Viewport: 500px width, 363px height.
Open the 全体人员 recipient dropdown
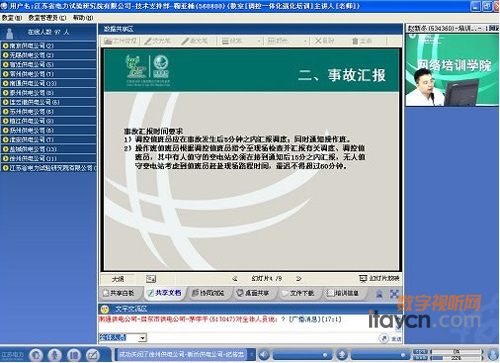click(x=143, y=338)
